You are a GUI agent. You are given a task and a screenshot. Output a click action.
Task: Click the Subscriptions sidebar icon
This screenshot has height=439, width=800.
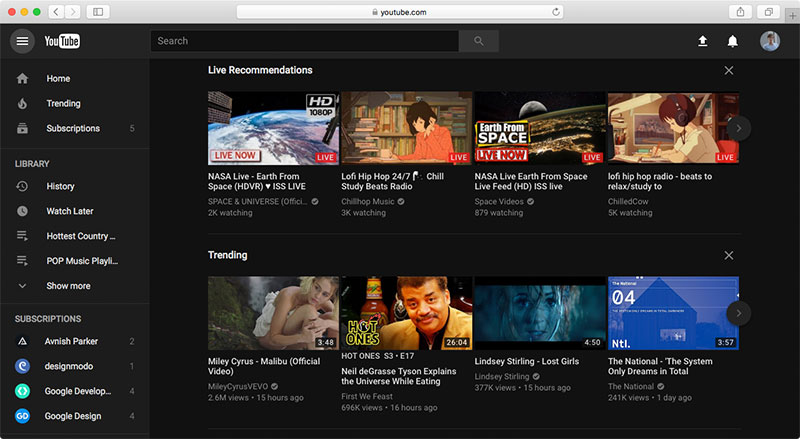click(x=22, y=128)
